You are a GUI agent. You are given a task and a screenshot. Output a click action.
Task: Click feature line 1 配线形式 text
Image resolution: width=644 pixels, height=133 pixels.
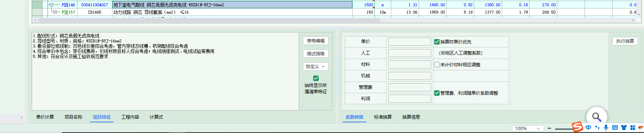pos(66,36)
